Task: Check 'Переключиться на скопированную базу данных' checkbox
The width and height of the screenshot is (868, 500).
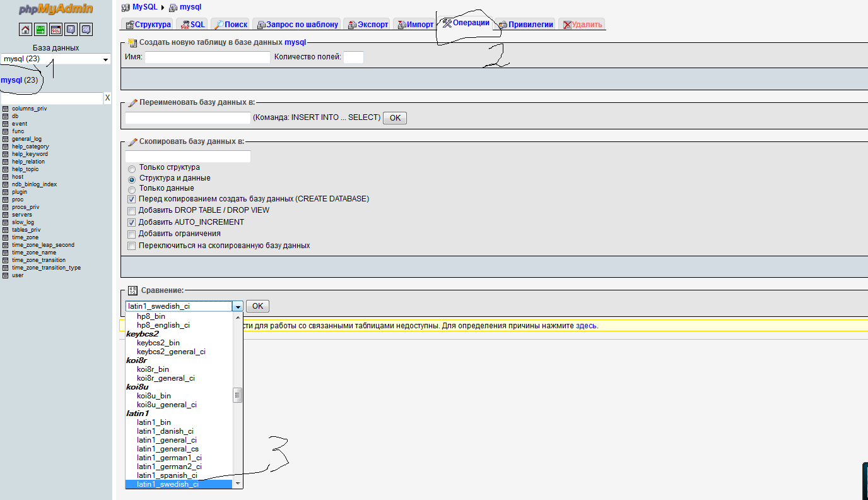Action: pos(132,246)
